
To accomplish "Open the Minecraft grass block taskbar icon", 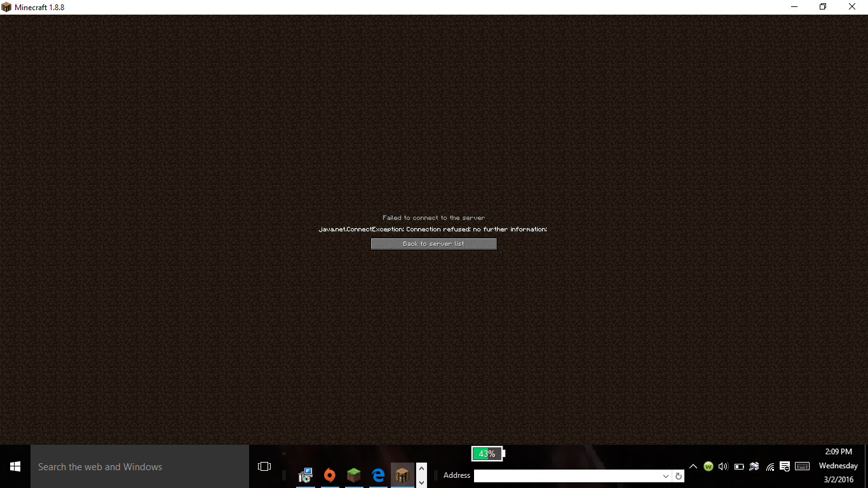I will (x=354, y=475).
